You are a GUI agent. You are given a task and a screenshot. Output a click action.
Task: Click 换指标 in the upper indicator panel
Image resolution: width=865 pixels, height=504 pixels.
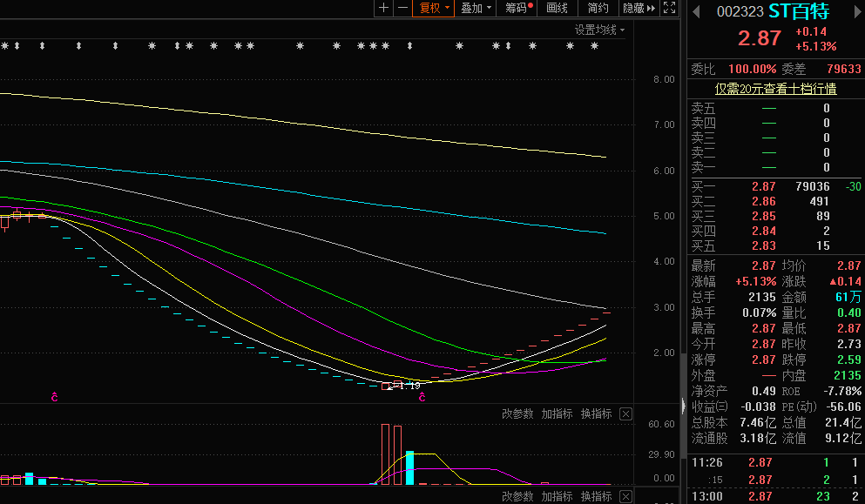tap(596, 414)
